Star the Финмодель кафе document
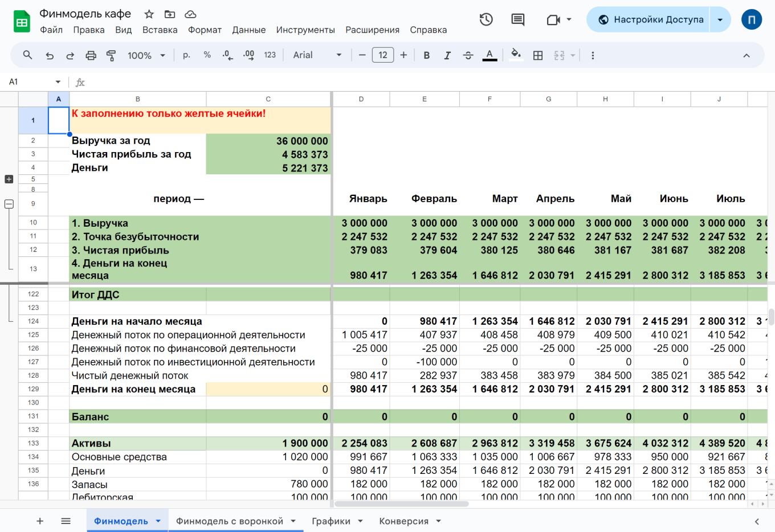 tap(149, 14)
